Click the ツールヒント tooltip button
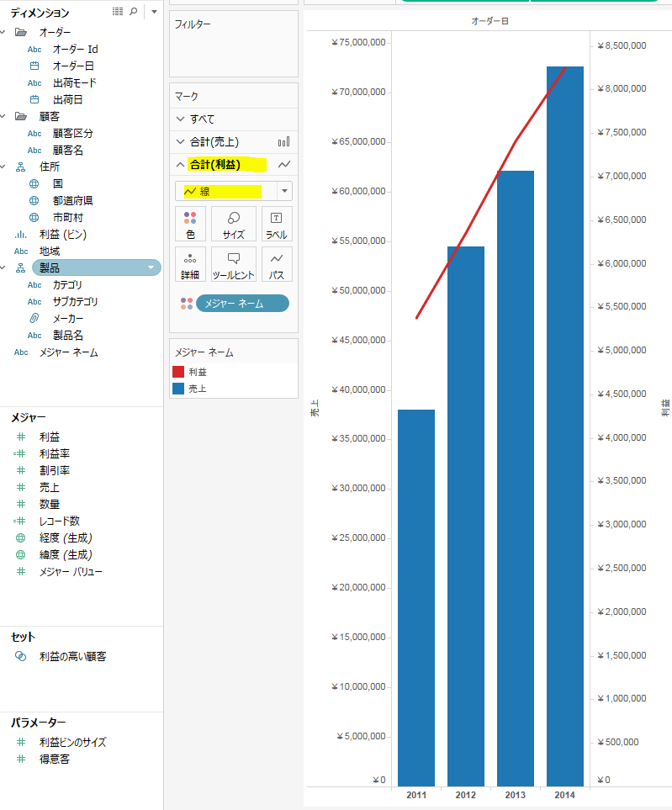The height and width of the screenshot is (810, 672). [234, 264]
